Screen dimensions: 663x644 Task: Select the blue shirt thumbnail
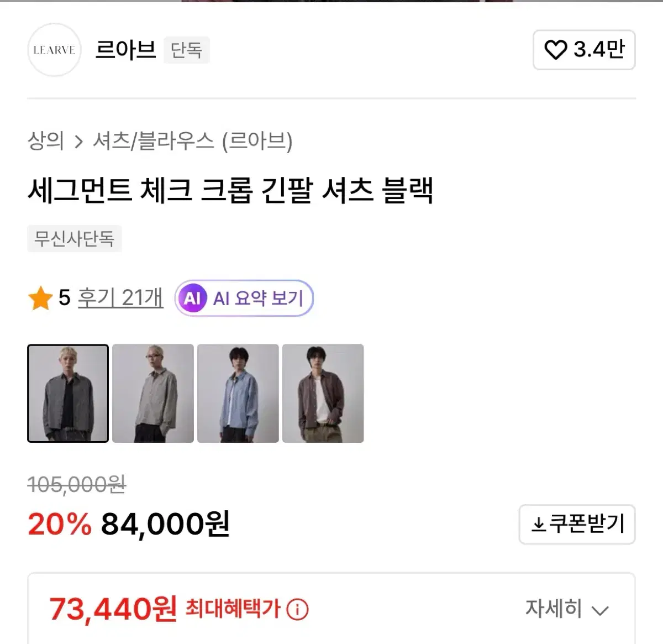click(238, 393)
